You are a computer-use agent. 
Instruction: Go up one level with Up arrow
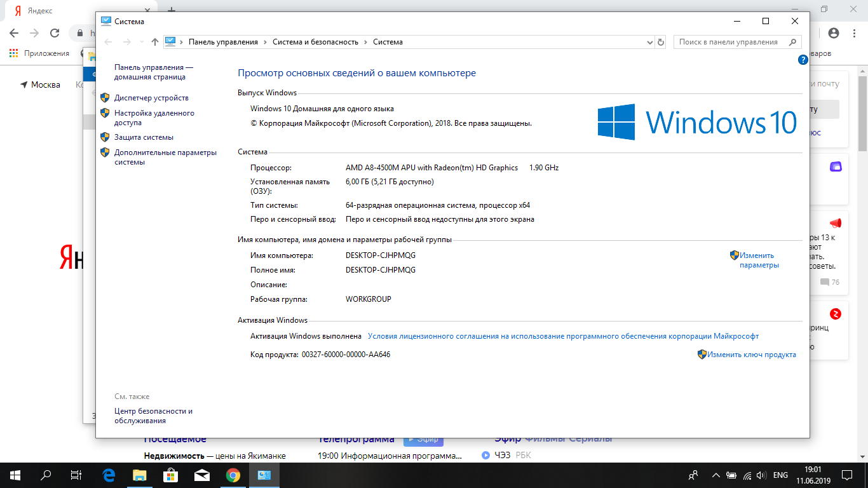click(x=155, y=42)
